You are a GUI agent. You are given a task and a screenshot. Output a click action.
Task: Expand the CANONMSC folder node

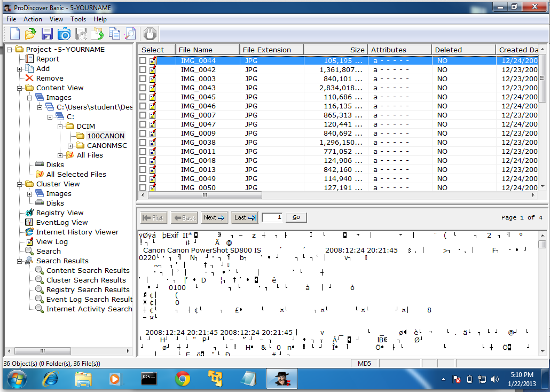[x=70, y=146]
